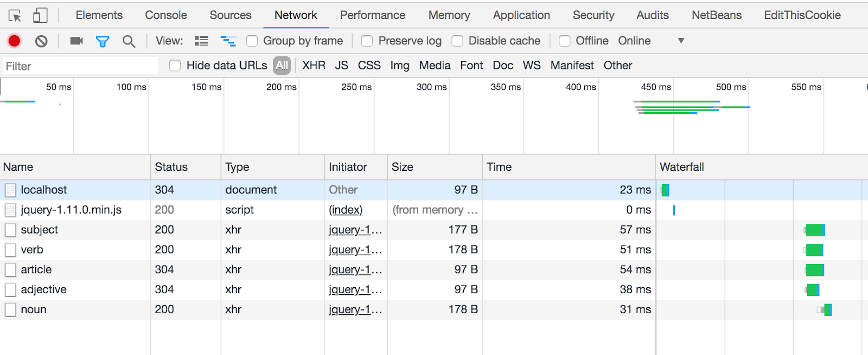Toggle the blue filter funnel icon
The width and height of the screenshot is (868, 355).
point(103,41)
